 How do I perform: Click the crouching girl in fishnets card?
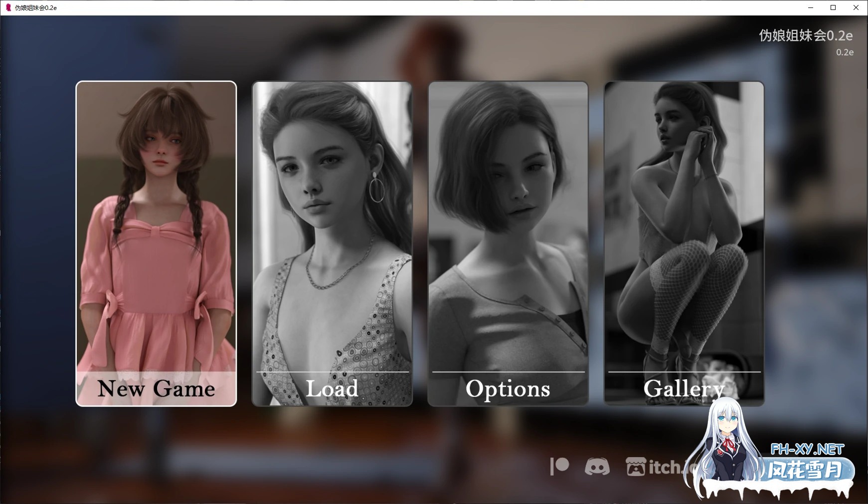(x=684, y=225)
